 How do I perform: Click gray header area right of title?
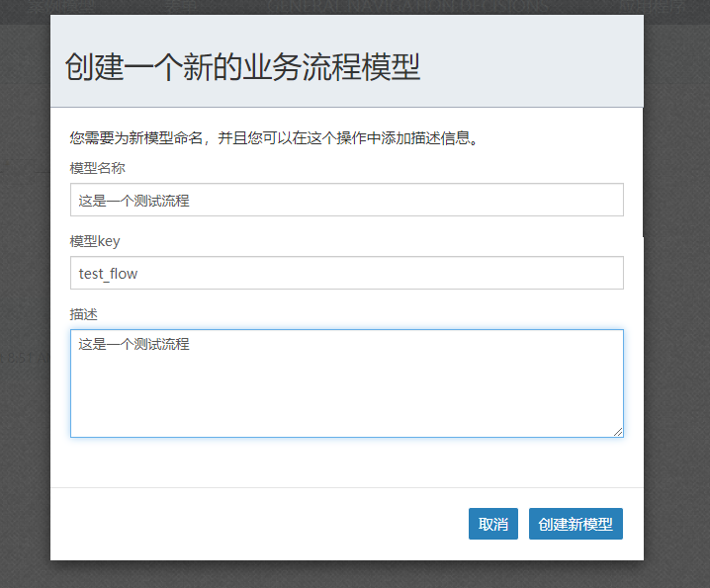tap(534, 67)
